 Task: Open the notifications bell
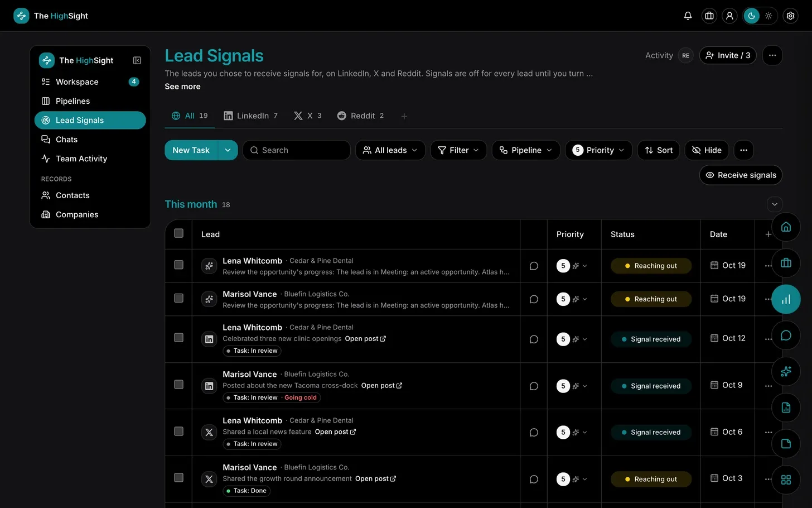688,16
